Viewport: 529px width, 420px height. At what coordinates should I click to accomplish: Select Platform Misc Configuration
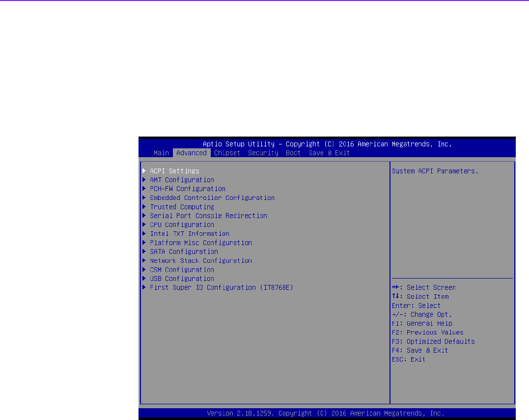(x=201, y=243)
